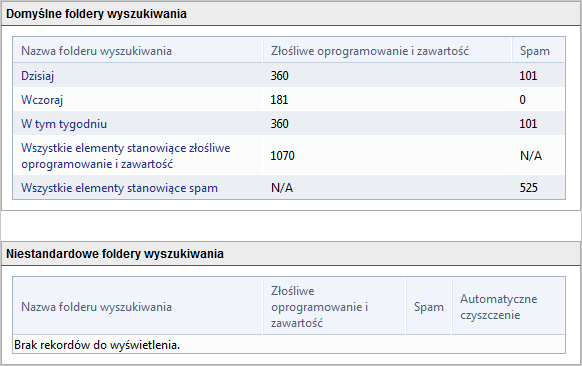The width and height of the screenshot is (582, 366).
Task: Select the value 525 for all spam items
Action: tap(529, 188)
